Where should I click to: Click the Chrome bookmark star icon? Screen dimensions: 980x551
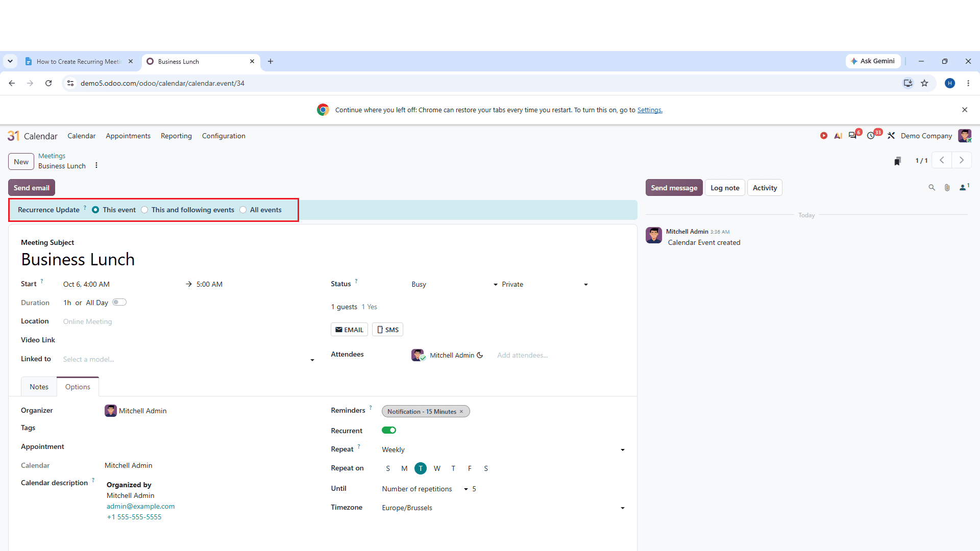coord(924,83)
